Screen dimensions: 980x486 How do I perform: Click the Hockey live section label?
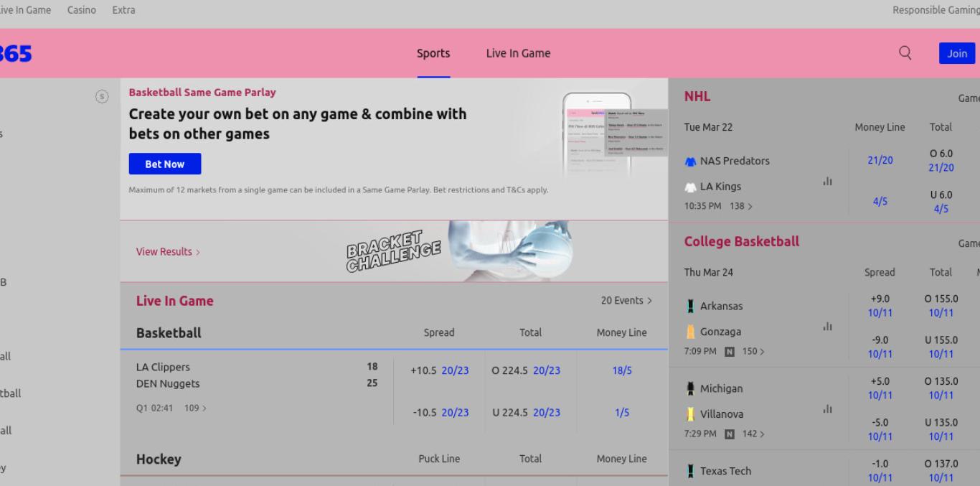pos(159,459)
